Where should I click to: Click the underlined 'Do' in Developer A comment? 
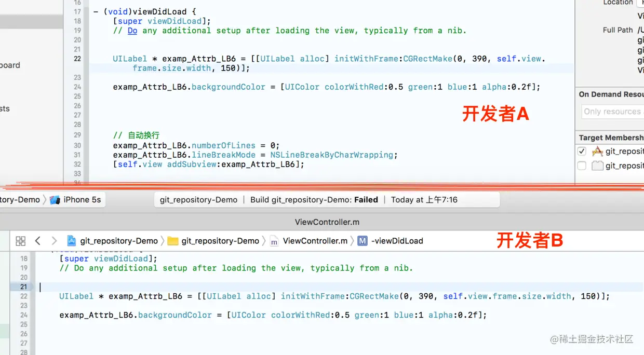tap(132, 31)
